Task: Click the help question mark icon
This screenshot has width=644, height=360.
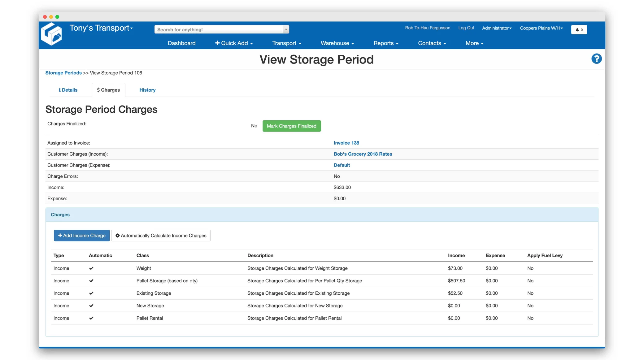Action: coord(597,59)
